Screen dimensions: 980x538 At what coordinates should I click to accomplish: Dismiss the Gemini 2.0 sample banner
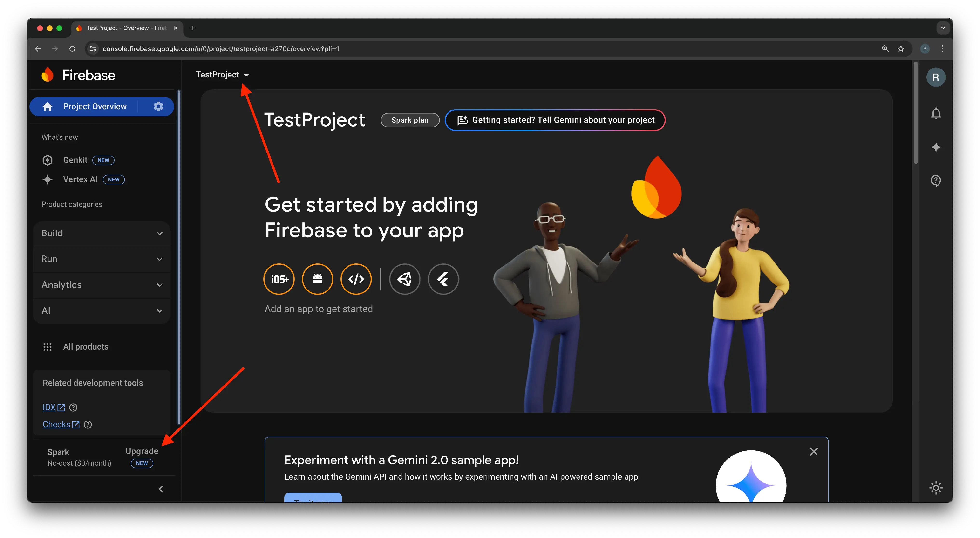point(814,452)
